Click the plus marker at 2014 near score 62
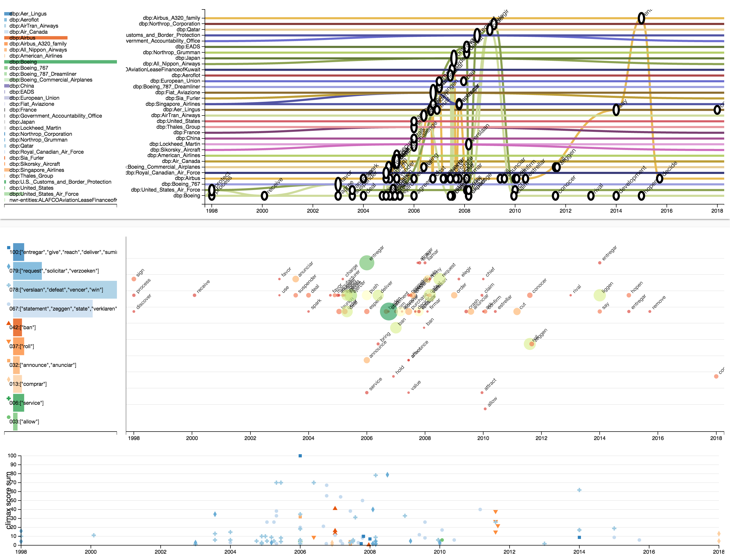The width and height of the screenshot is (730, 560). click(x=579, y=490)
